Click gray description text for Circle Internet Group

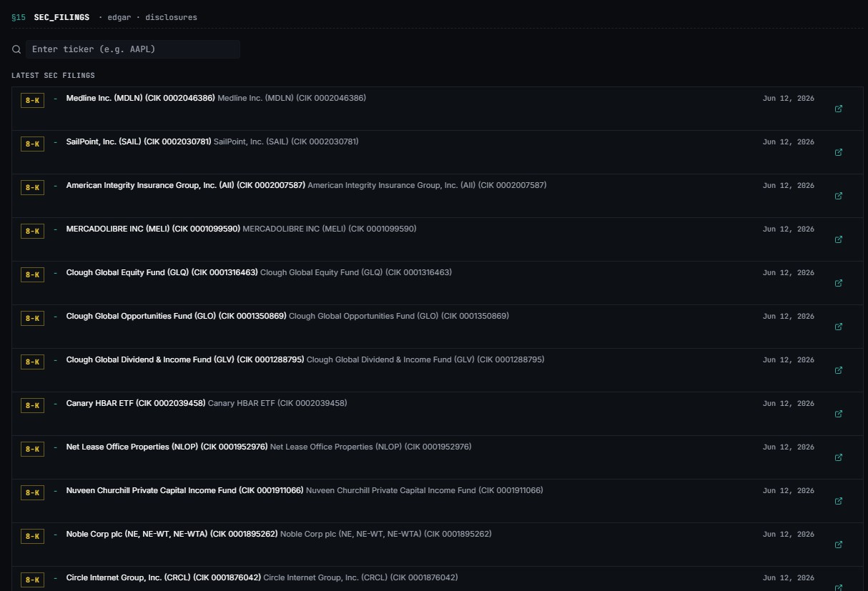pos(360,577)
